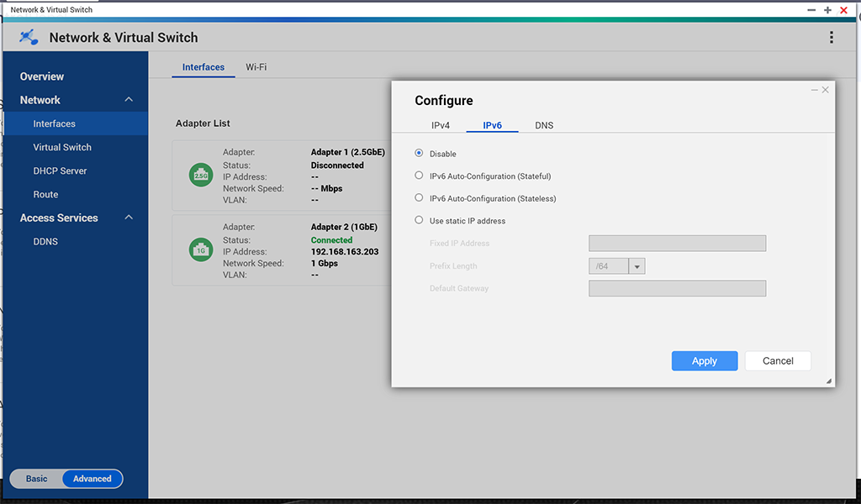Select IPv6 Auto-Configuration (Stateless)
Screen dimensions: 861x504
point(419,198)
